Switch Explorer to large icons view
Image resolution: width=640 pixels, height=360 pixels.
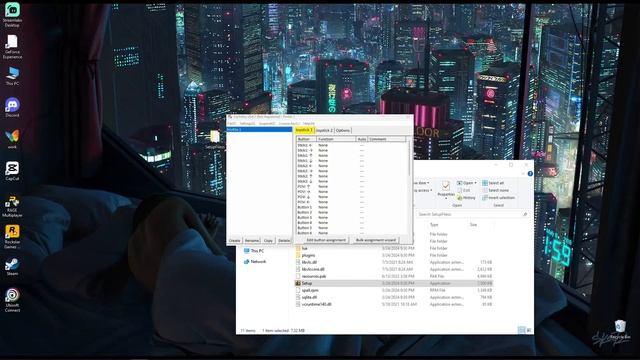click(529, 330)
